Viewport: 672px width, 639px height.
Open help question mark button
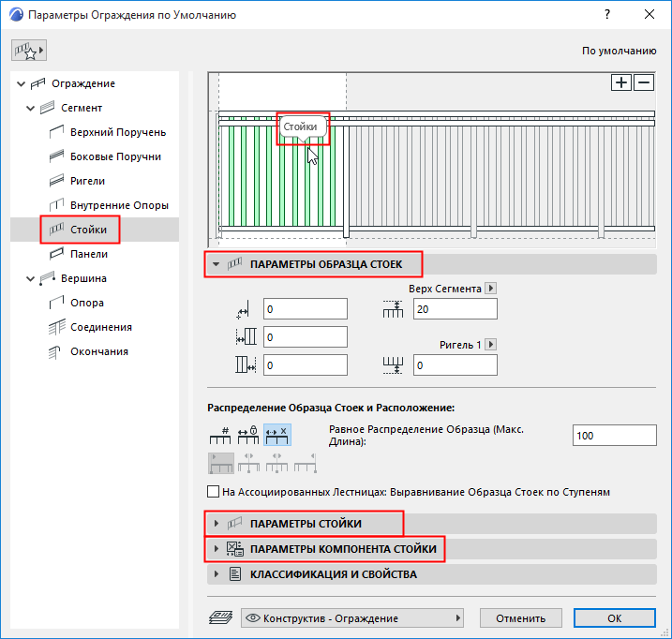606,15
